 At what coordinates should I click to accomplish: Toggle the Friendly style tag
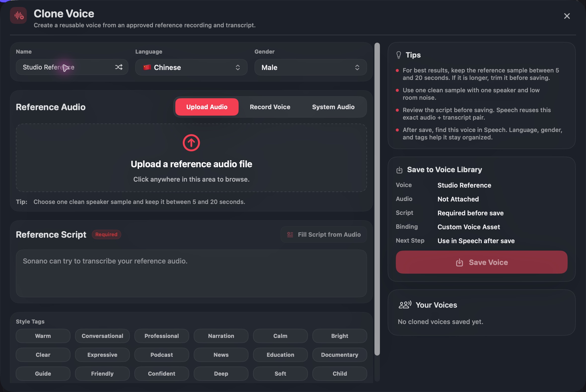pos(102,373)
